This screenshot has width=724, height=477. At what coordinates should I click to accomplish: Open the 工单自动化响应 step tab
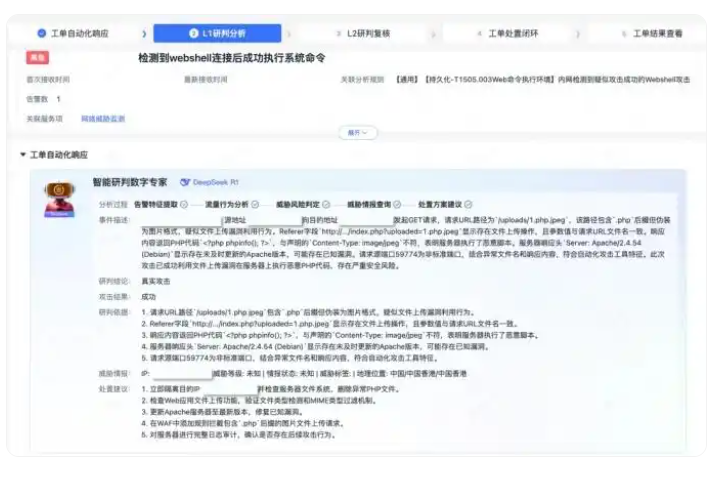[x=73, y=34]
